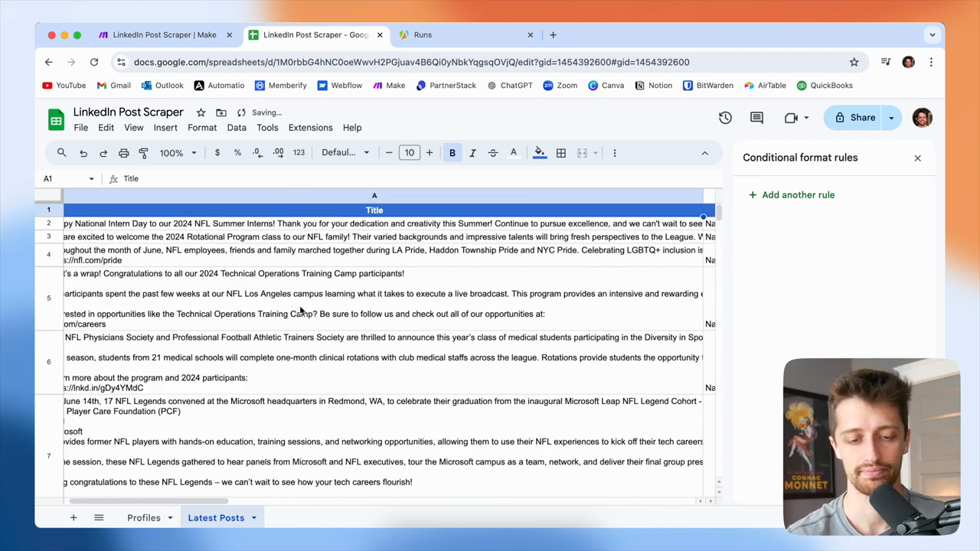Viewport: 980px width, 551px height.
Task: Open Latest Posts tab menu arrow
Action: (253, 518)
